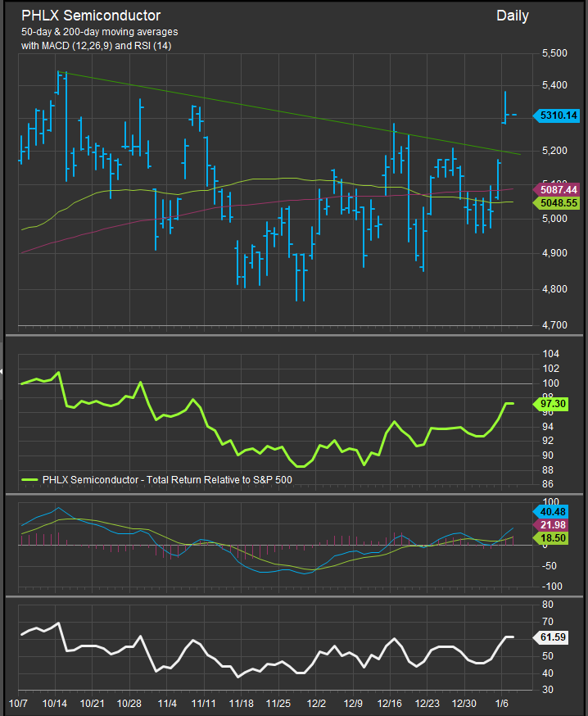Click the Daily timeframe label
The image size is (588, 716).
512,16
